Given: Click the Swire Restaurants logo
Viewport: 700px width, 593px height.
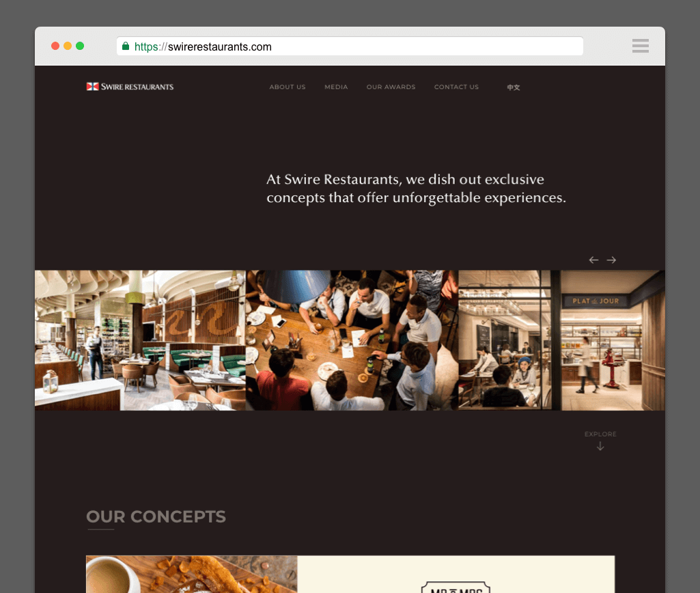Looking at the screenshot, I should tap(130, 87).
